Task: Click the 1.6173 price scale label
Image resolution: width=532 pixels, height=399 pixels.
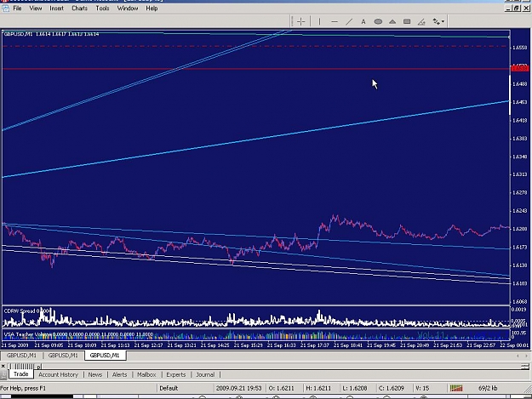Action: click(x=519, y=247)
